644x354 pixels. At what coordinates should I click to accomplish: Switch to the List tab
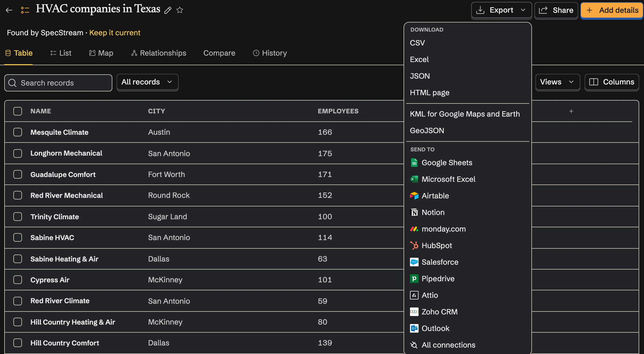(61, 53)
